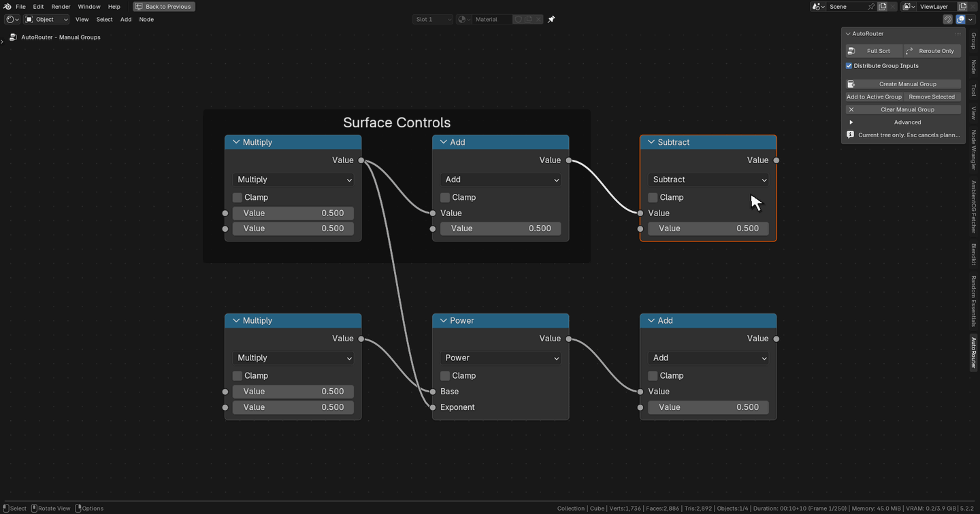The image size is (980, 514).
Task: Toggle Distribute Group Inputs checkbox
Action: [849, 66]
